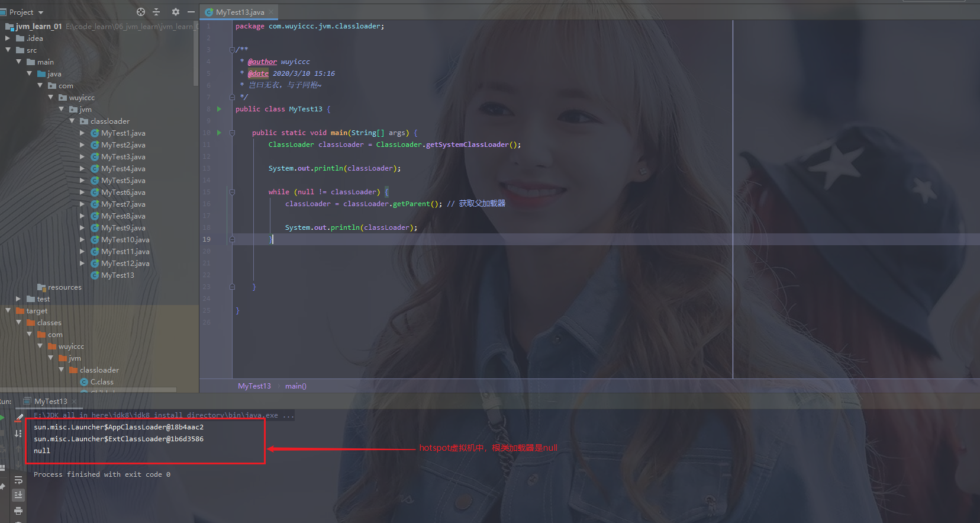Viewport: 980px width, 523px height.
Task: Click the getParent() call at line 16
Action: (415, 204)
